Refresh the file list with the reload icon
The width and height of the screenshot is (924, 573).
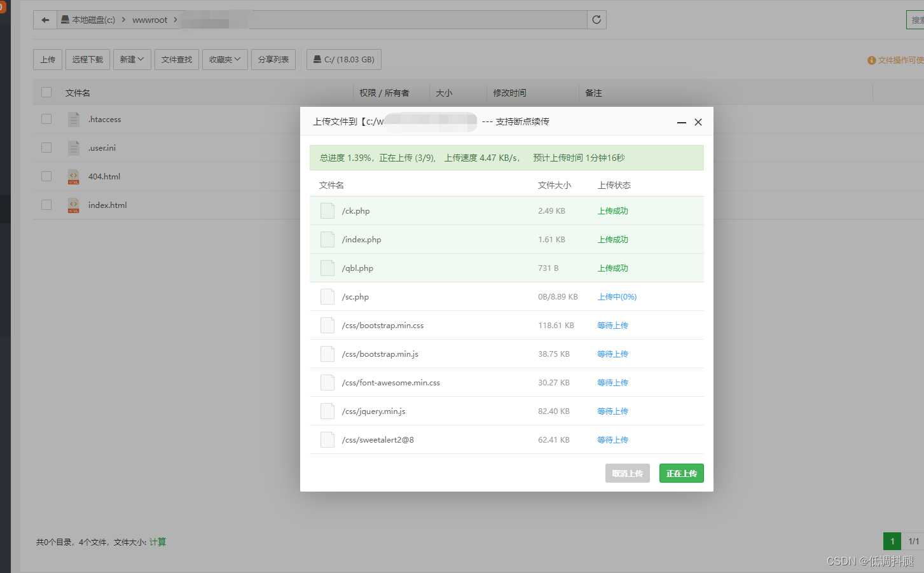(x=596, y=20)
